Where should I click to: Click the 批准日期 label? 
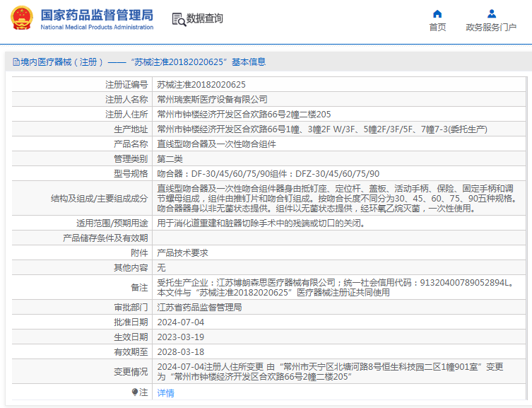point(131,322)
